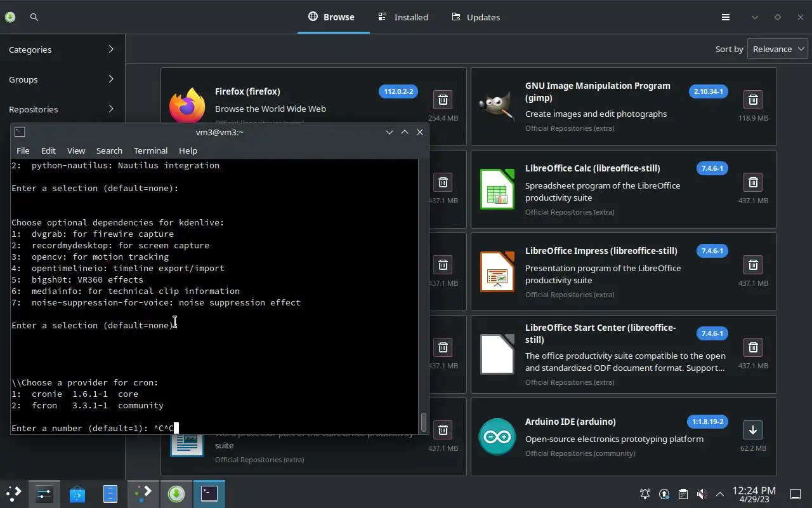812x508 pixels.
Task: Click the Firefox version badge 112.0.2-2
Action: 398,91
